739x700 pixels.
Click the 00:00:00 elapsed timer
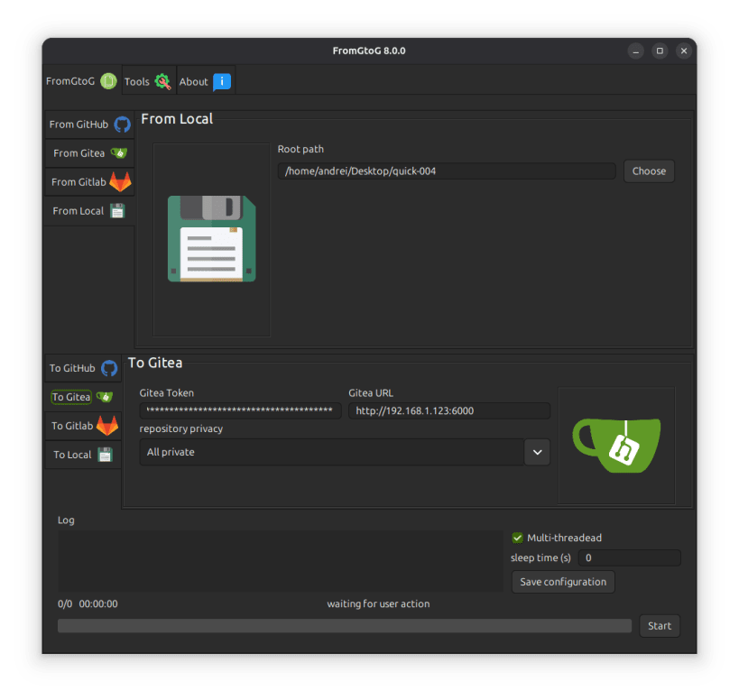click(98, 603)
